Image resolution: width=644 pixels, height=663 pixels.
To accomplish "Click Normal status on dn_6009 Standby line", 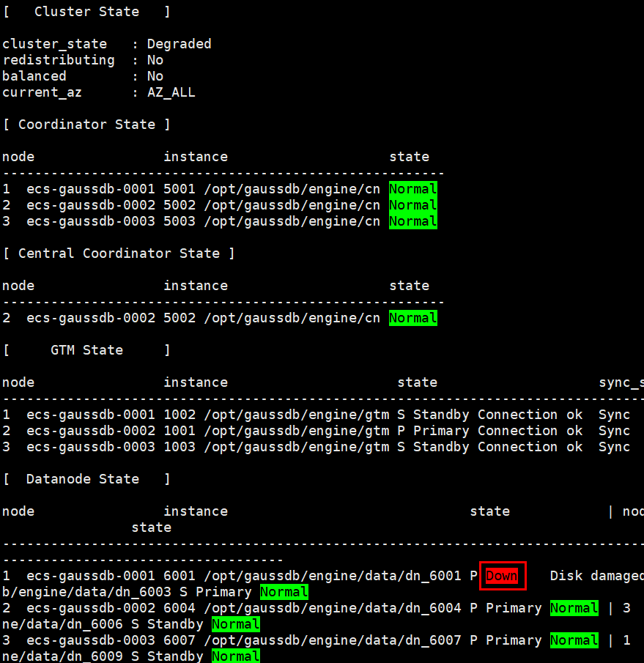I will pyautogui.click(x=236, y=656).
